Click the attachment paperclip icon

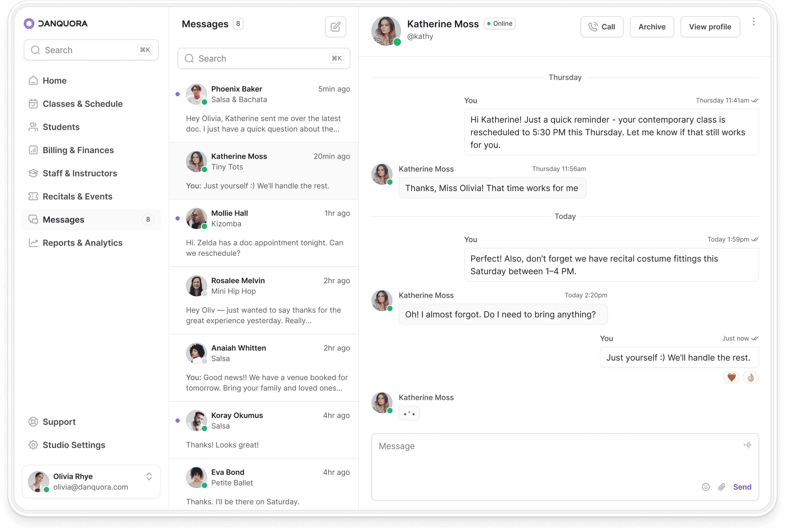click(x=722, y=487)
